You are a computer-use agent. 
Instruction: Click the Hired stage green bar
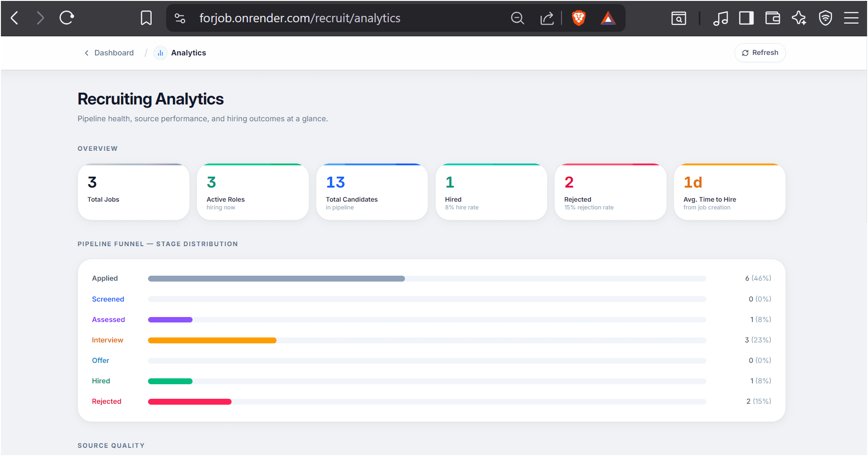pyautogui.click(x=170, y=381)
